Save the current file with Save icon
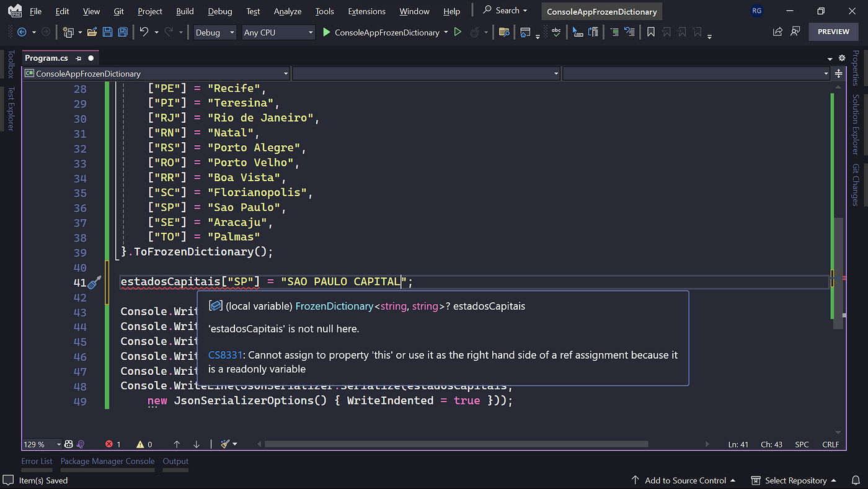 point(107,32)
